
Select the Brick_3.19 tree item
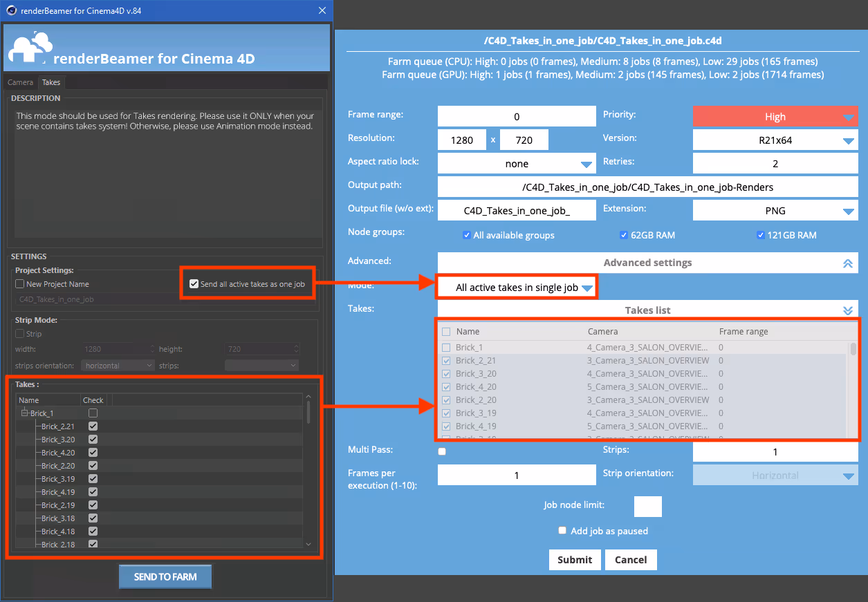coord(58,479)
